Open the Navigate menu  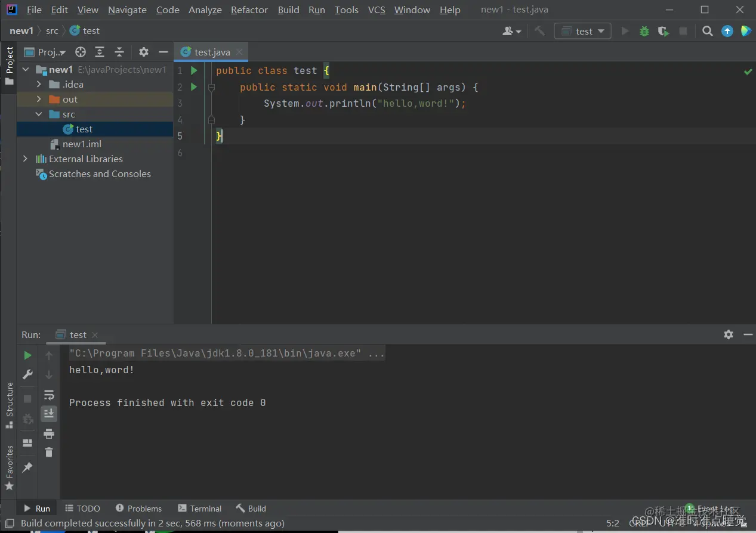coord(127,10)
